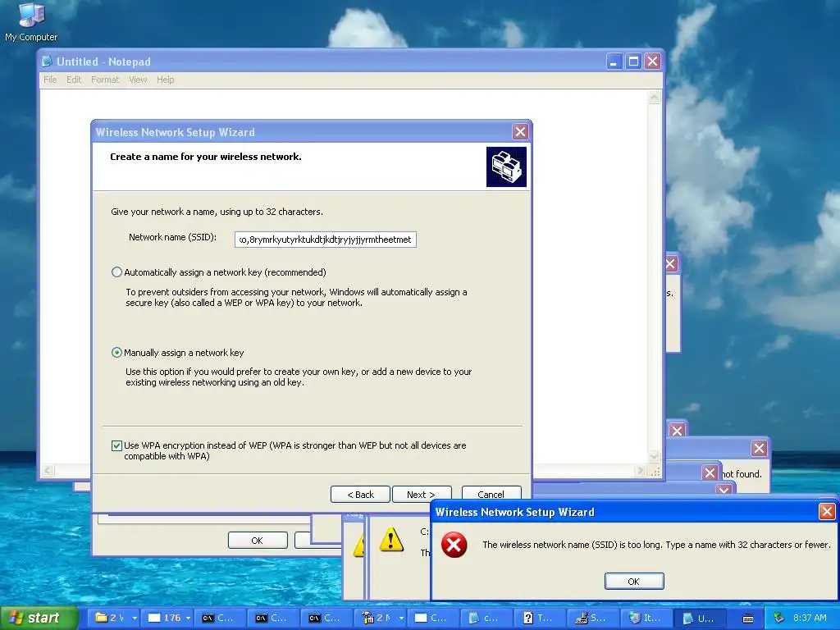Click the Start button
Viewport: 840px width, 630px height.
pyautogui.click(x=39, y=618)
